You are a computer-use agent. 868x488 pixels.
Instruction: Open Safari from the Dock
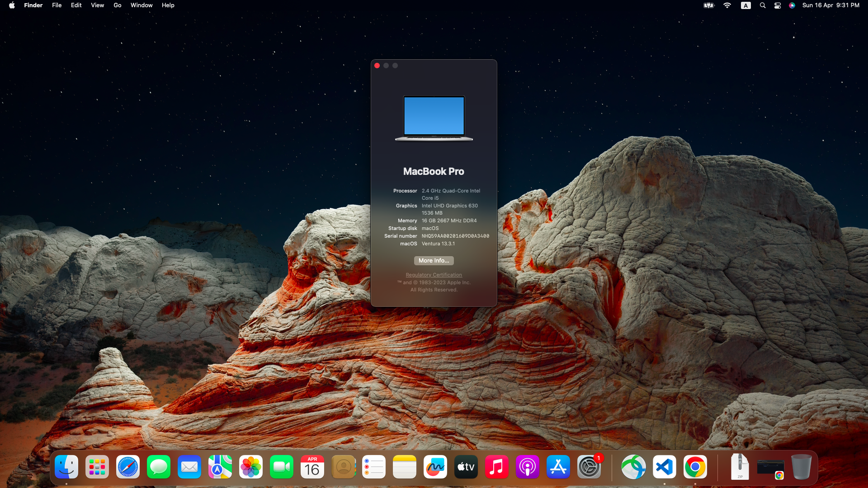(128, 467)
